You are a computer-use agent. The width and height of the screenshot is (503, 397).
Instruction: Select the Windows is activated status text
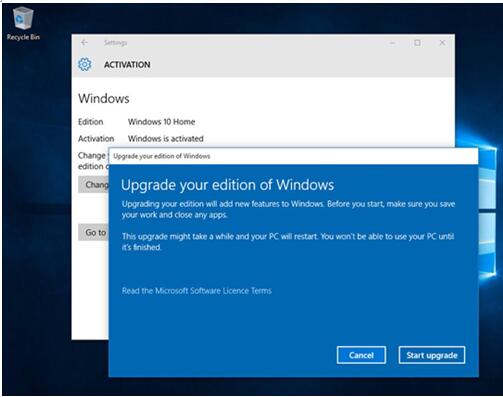click(x=166, y=138)
